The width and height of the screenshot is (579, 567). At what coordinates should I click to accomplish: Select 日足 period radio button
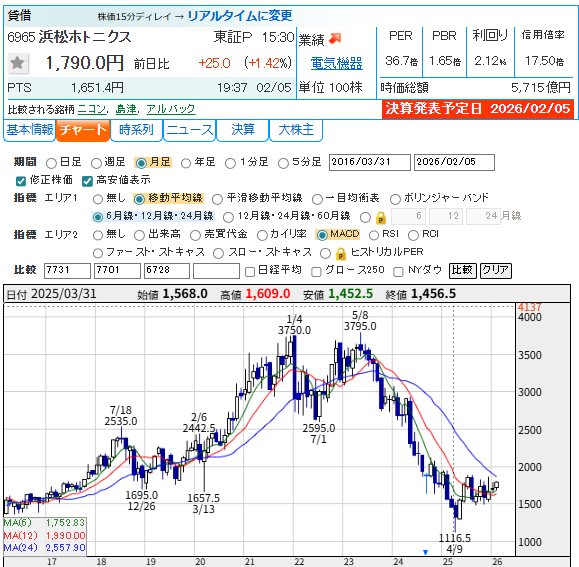pyautogui.click(x=51, y=163)
